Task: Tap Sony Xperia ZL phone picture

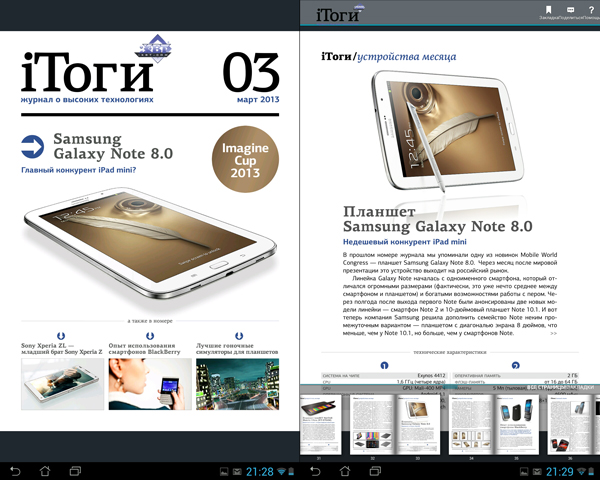Action: (62, 384)
